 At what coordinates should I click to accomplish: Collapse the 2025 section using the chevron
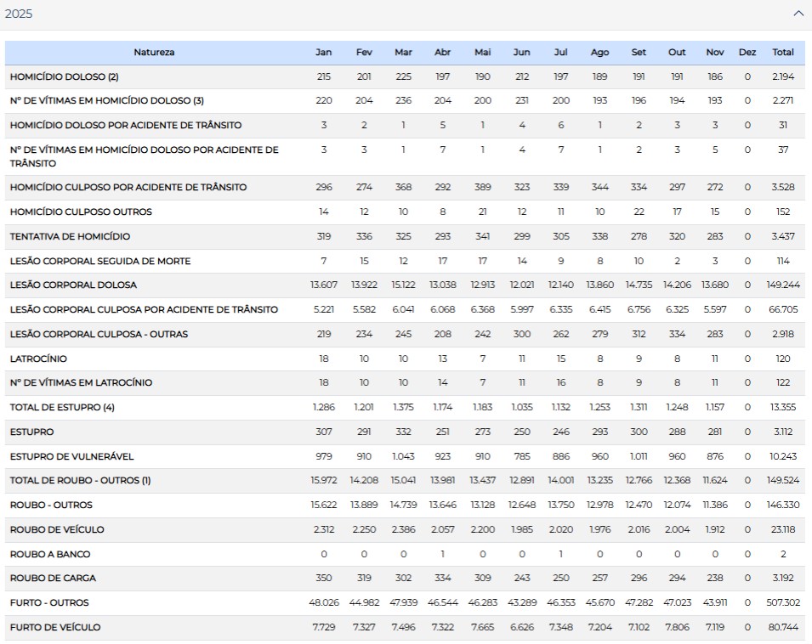point(798,14)
